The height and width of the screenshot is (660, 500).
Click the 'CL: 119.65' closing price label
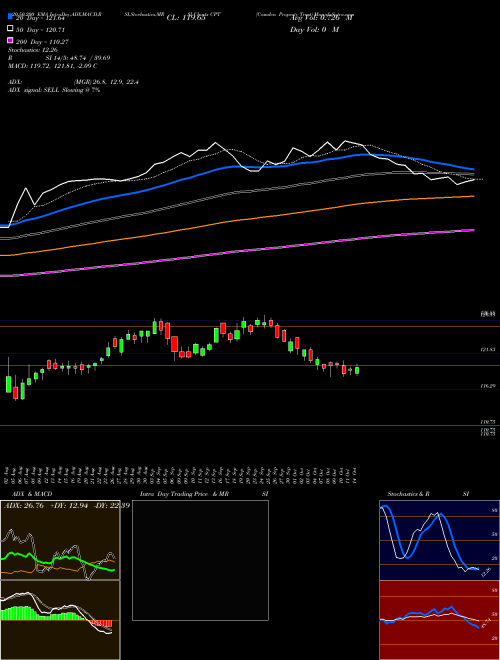coord(186,18)
